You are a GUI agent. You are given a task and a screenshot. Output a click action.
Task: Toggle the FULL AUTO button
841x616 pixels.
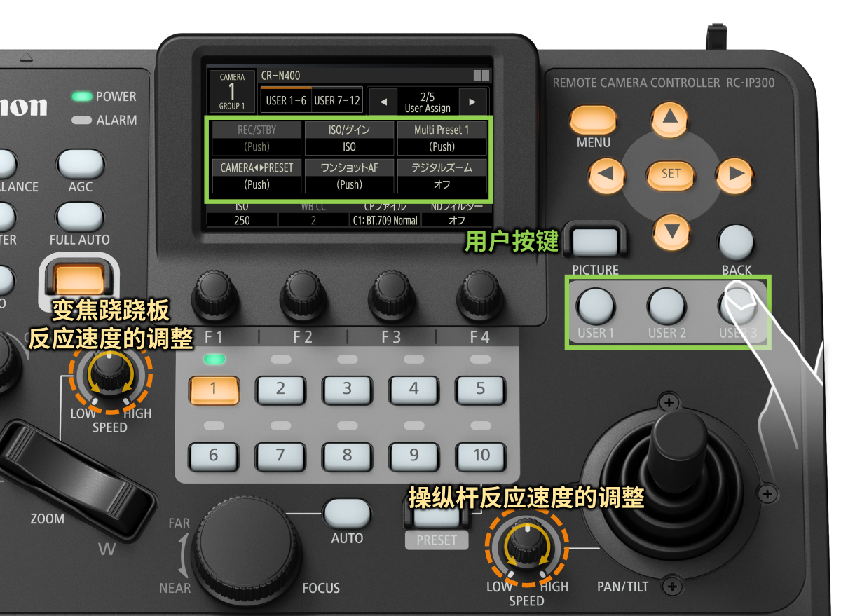point(79,217)
